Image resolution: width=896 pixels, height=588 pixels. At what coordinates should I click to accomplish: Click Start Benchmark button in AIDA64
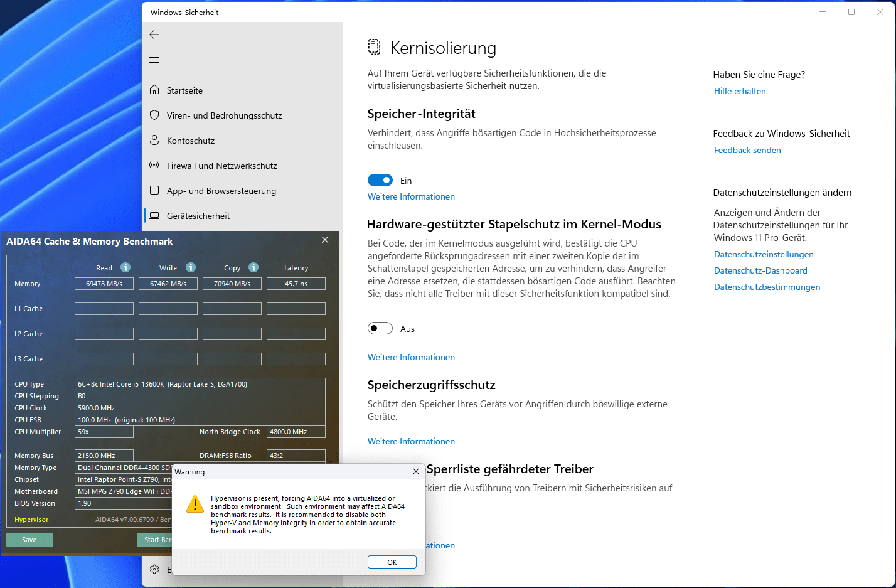point(154,540)
